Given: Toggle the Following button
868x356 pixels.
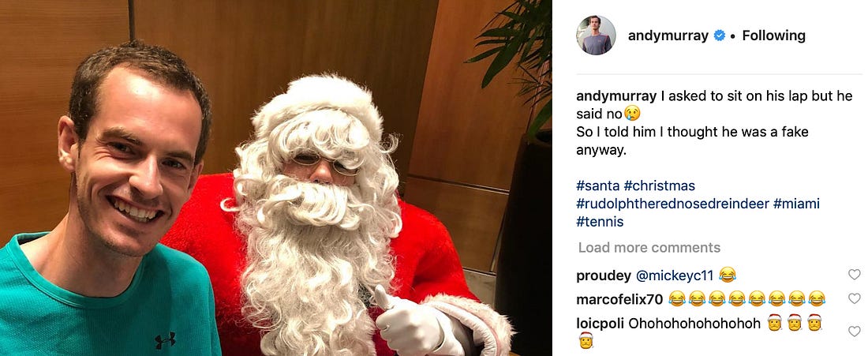Looking at the screenshot, I should (x=773, y=36).
